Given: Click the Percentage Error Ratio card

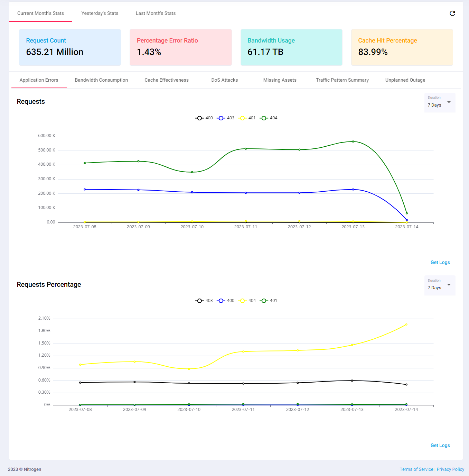Looking at the screenshot, I should (180, 47).
